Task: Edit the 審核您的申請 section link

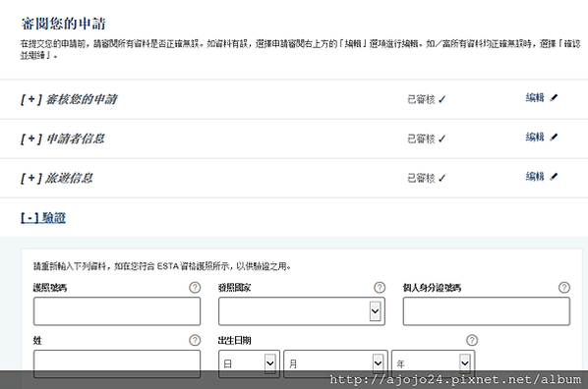Action: click(x=535, y=98)
